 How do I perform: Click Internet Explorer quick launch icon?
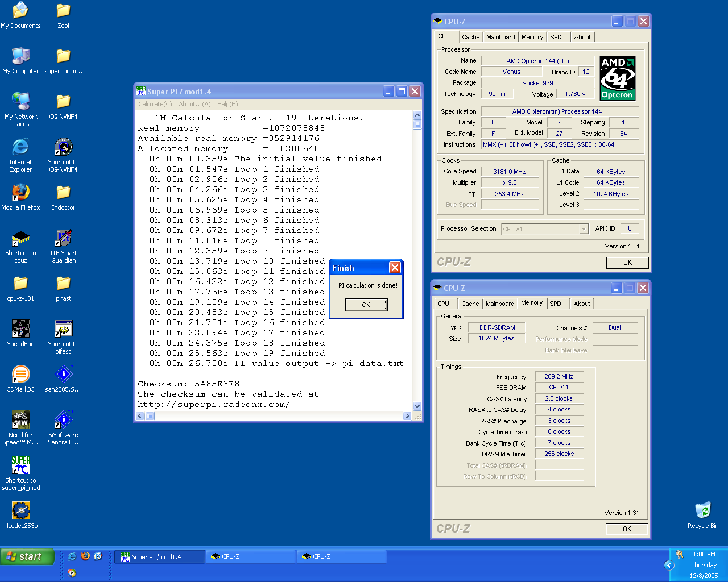pyautogui.click(x=72, y=556)
